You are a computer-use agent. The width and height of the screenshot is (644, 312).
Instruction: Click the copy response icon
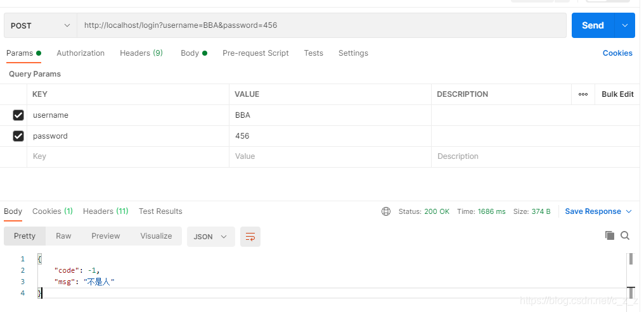pos(610,235)
